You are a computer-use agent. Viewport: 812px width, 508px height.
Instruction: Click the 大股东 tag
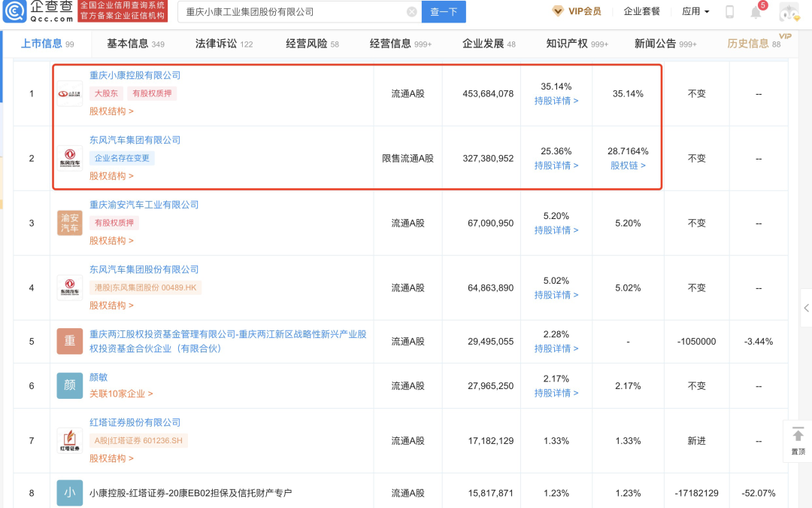(106, 93)
